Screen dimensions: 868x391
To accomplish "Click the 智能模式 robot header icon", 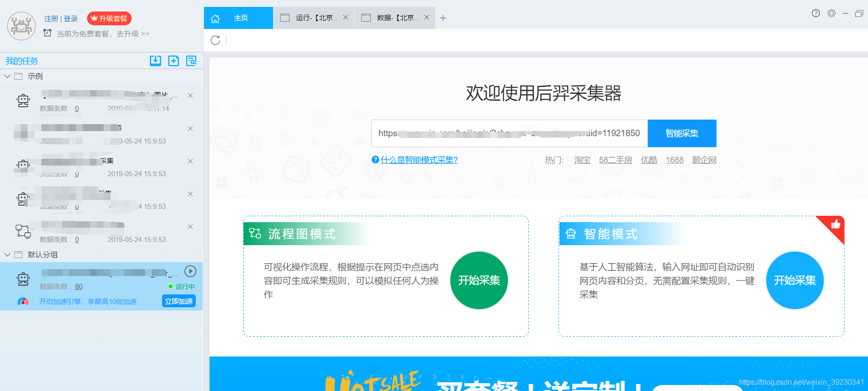I will tap(571, 234).
